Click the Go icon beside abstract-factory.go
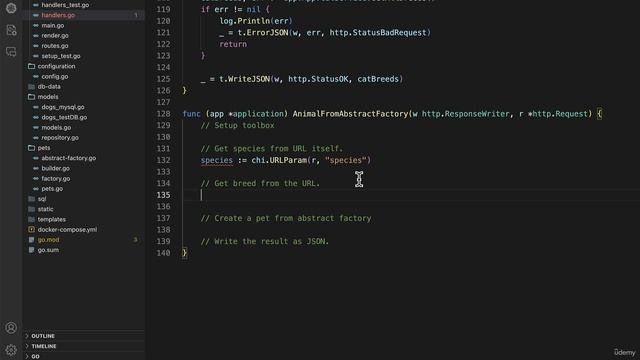The width and height of the screenshot is (640, 360). coord(36,158)
